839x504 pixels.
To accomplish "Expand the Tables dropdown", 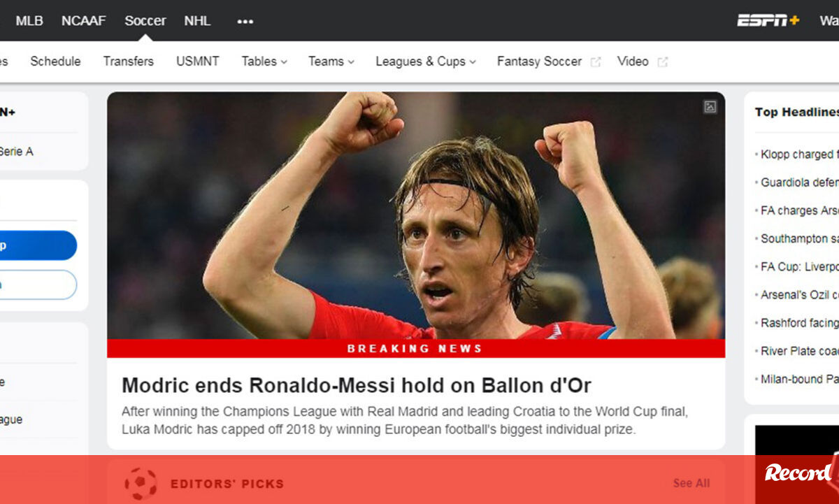I will click(264, 61).
